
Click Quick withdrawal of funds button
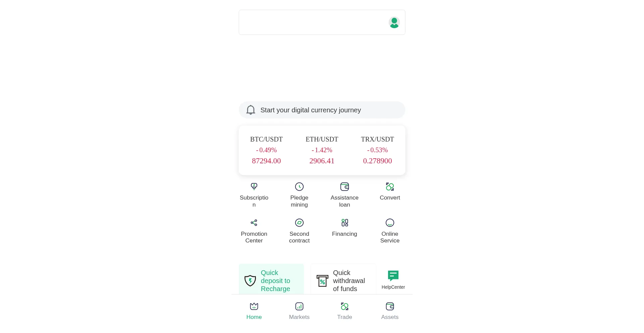tap(343, 280)
